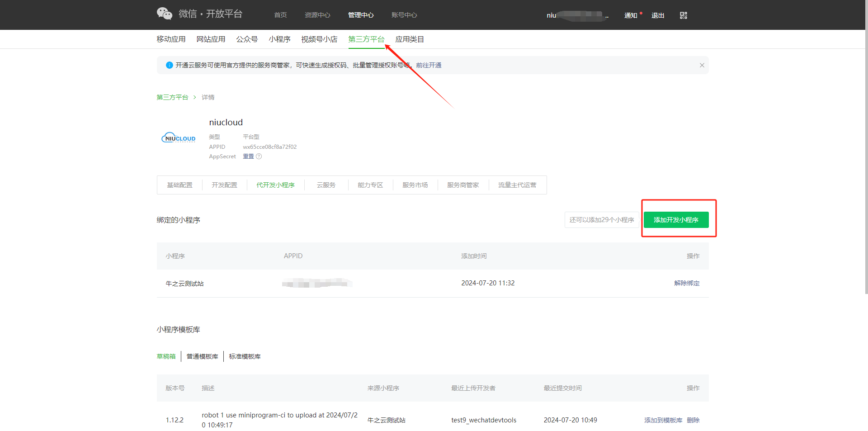Open 资源中心 in top menu

point(317,15)
